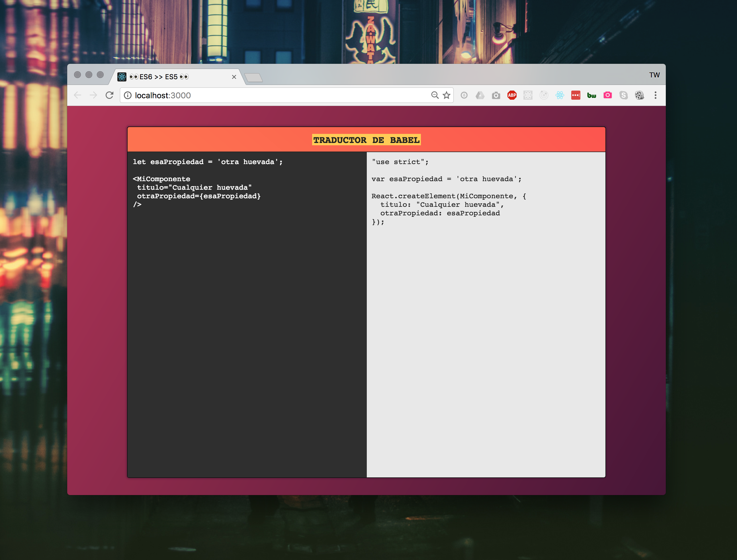
Task: Reload the localhost page
Action: pyautogui.click(x=109, y=95)
